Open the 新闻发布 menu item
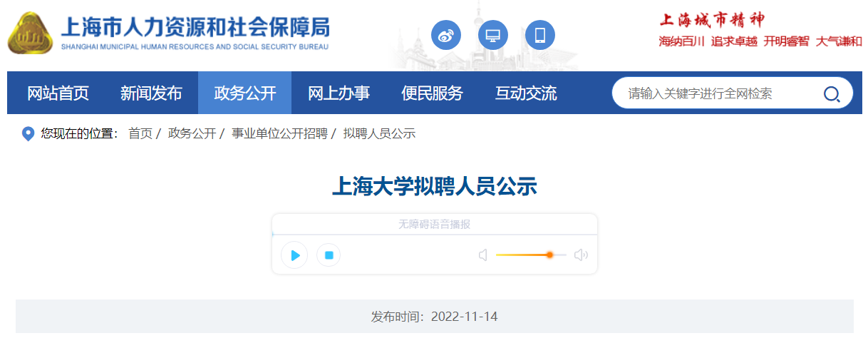Viewport: 868px width, 343px height. pyautogui.click(x=151, y=93)
